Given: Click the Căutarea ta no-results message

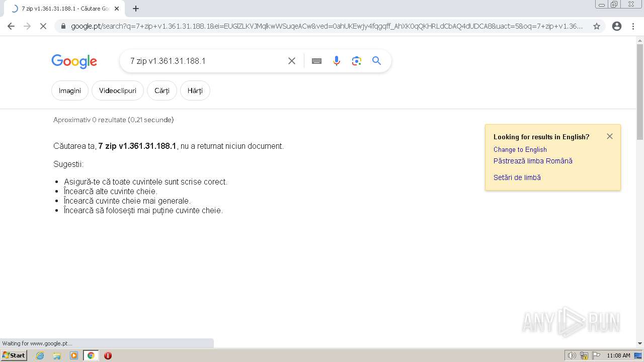Looking at the screenshot, I should [x=169, y=146].
